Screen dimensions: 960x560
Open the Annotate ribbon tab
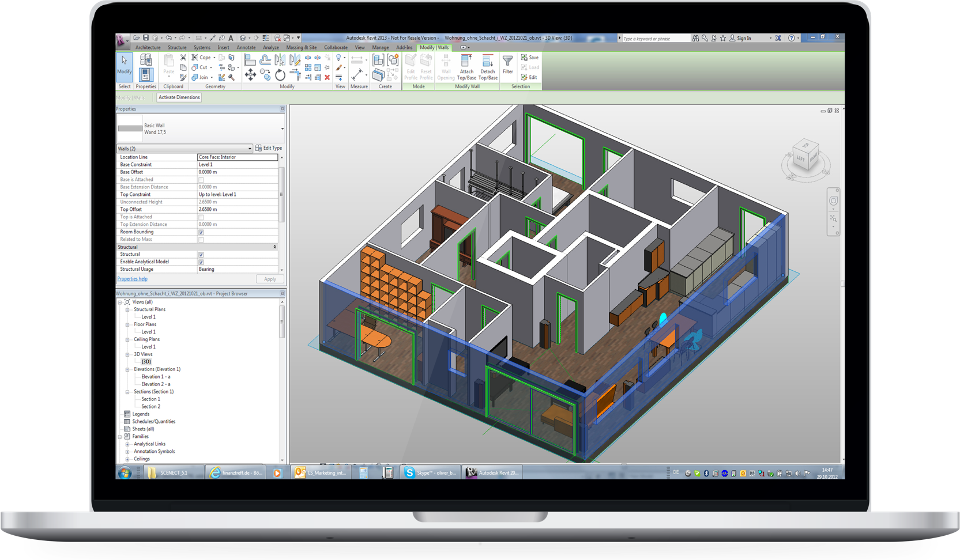tap(246, 48)
